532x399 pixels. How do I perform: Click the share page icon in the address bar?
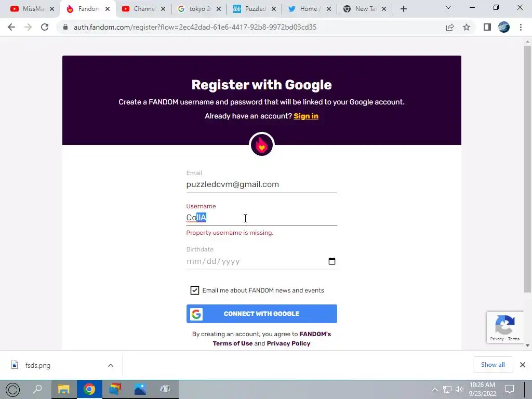[x=450, y=27]
